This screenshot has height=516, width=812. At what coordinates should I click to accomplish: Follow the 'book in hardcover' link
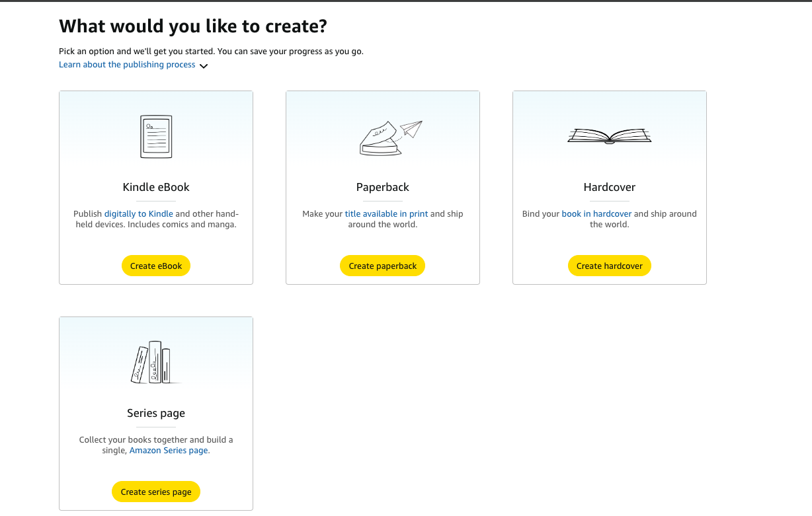coord(596,214)
